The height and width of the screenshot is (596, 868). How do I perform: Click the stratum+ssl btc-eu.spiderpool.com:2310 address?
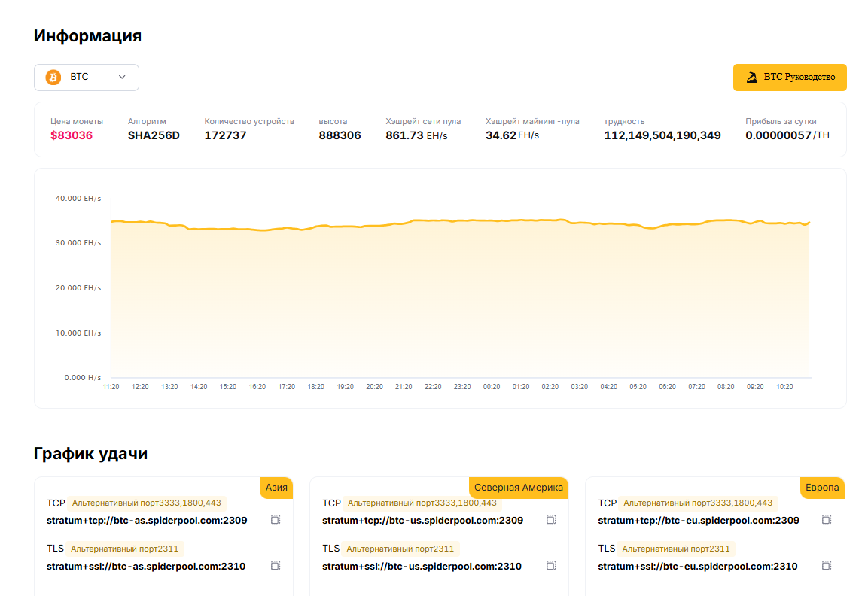click(697, 566)
